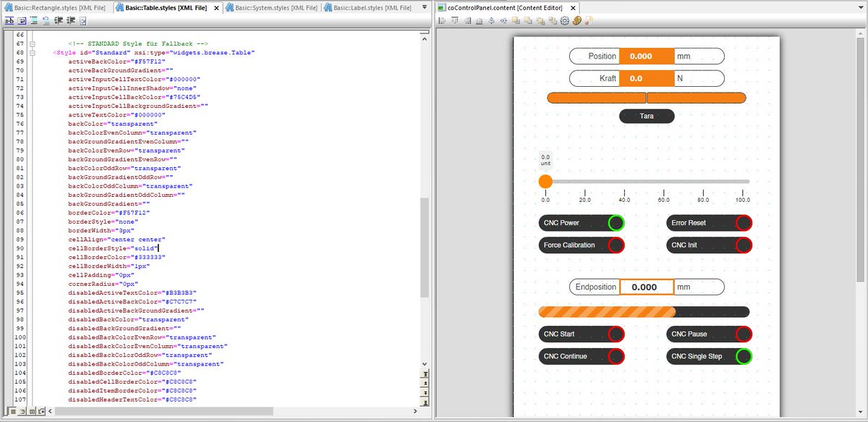868x422 pixels.
Task: Click the code line borderColor="#F57F12"
Action: (109, 213)
